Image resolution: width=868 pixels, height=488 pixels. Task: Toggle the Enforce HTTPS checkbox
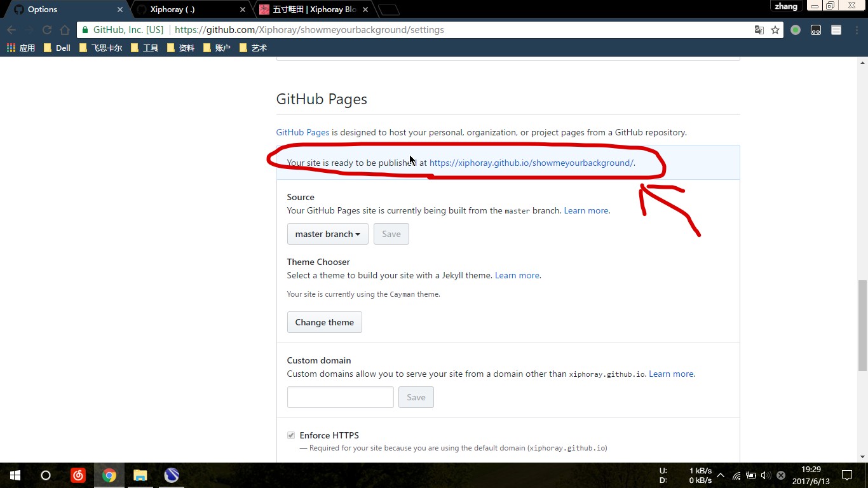(291, 435)
